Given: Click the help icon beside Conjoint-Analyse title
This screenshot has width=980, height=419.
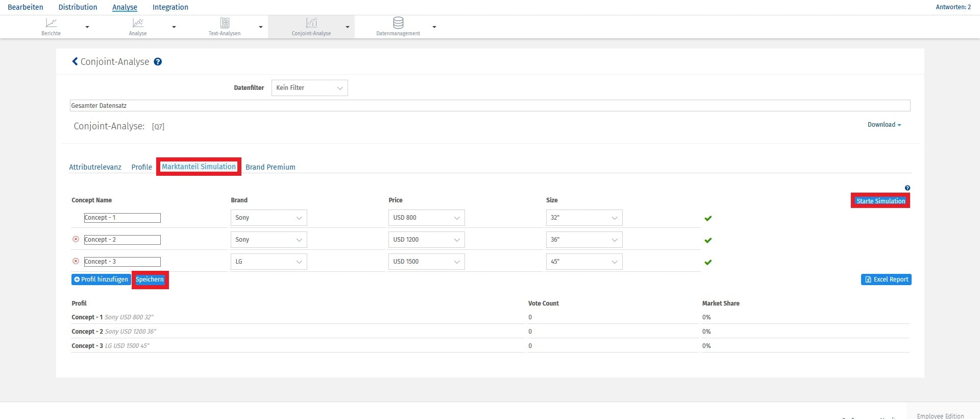Looking at the screenshot, I should click(158, 62).
